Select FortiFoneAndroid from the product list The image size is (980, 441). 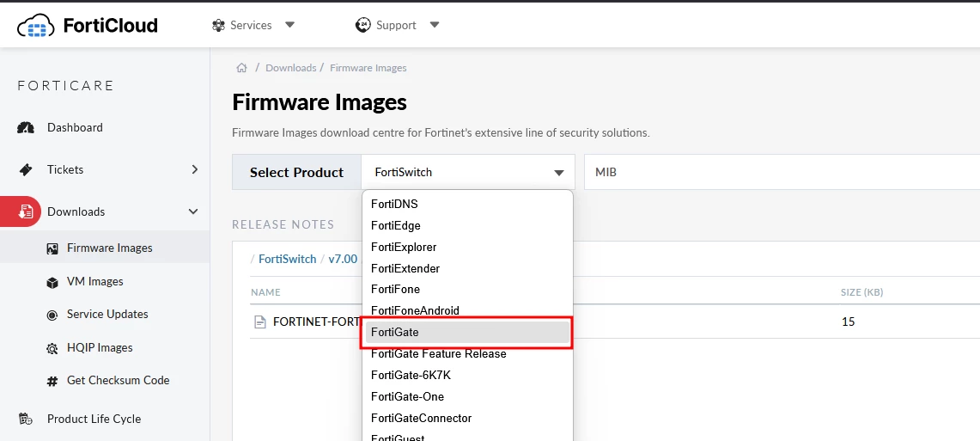click(x=467, y=310)
